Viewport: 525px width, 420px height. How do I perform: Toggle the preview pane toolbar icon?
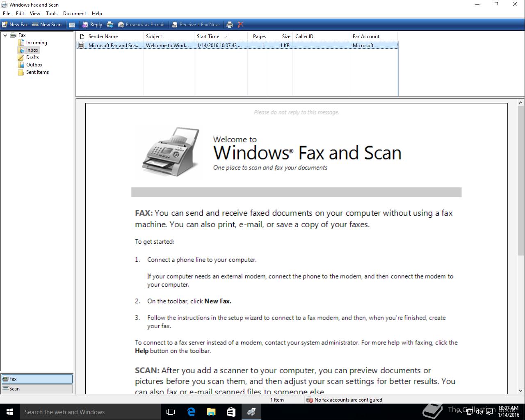(72, 25)
